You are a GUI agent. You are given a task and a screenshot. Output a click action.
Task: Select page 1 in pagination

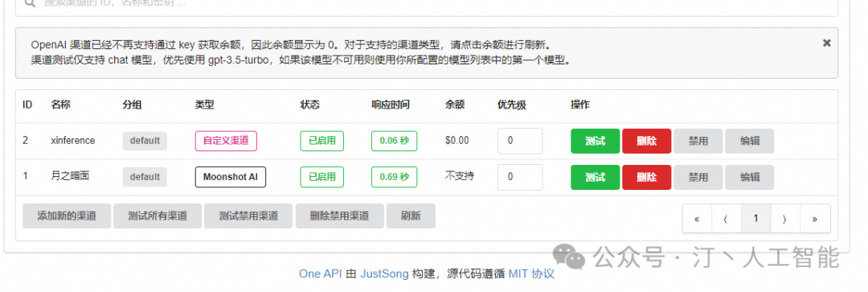point(755,218)
